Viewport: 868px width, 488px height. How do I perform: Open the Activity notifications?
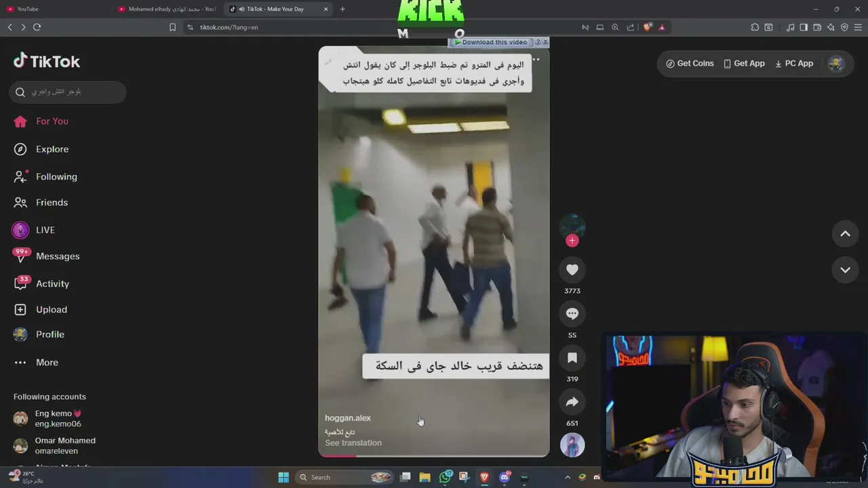41,284
